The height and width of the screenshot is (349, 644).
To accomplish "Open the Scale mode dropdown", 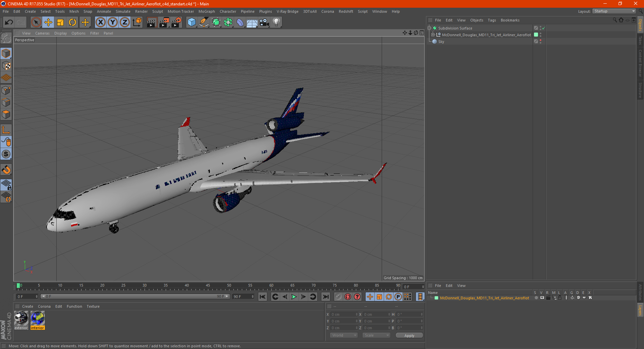I will (x=376, y=335).
